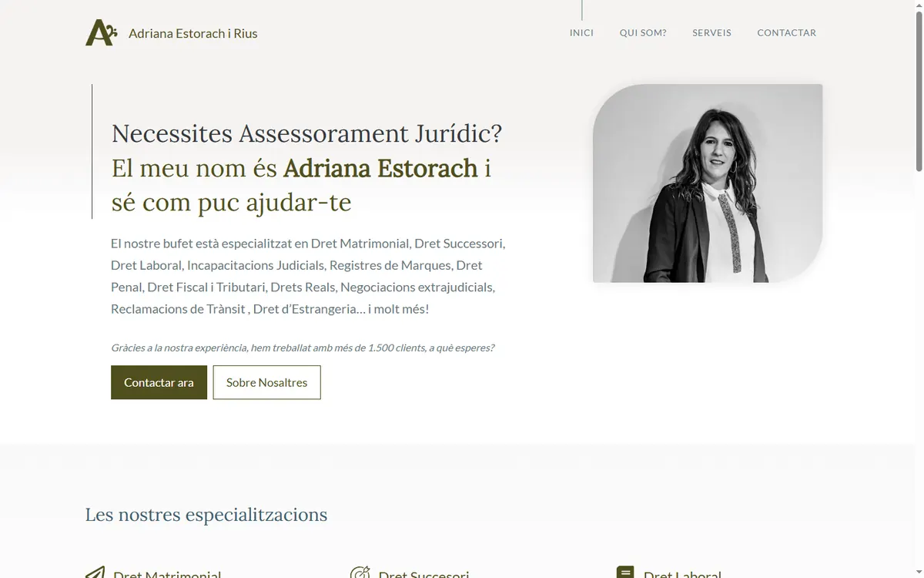Open the INICI menu item
924x578 pixels.
[581, 32]
